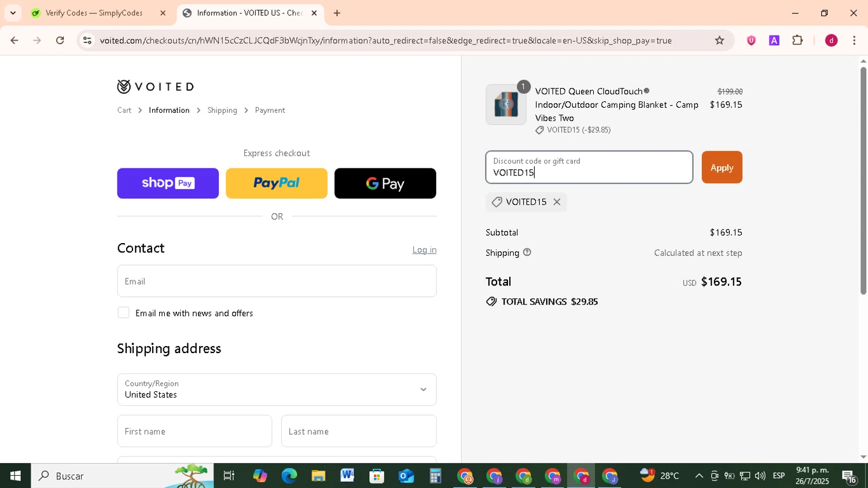Open Microsoft Store from the taskbar
Screen dimensions: 868x488
377,476
